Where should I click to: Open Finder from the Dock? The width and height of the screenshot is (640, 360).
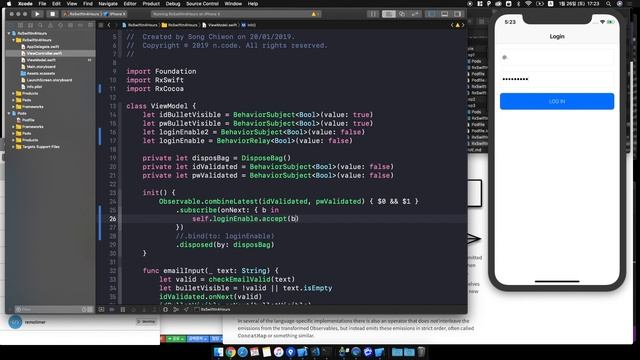click(218, 352)
